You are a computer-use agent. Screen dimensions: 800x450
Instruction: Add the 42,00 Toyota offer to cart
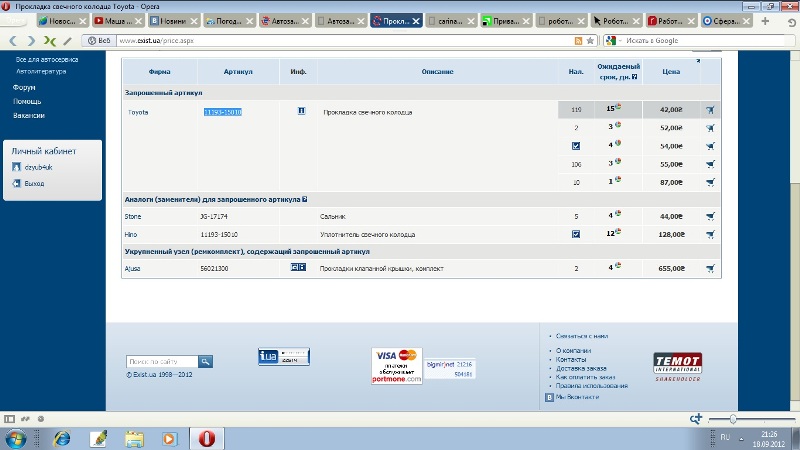coord(710,110)
